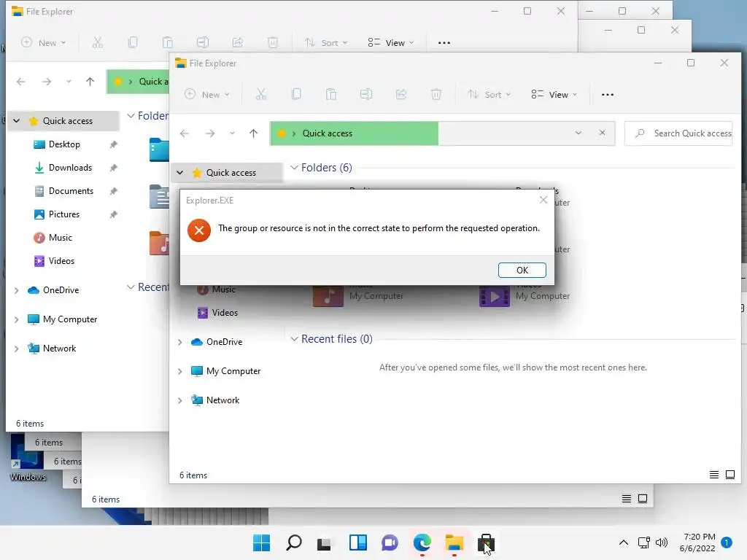
Task: Open View dropdown in front File Explorer
Action: [554, 94]
